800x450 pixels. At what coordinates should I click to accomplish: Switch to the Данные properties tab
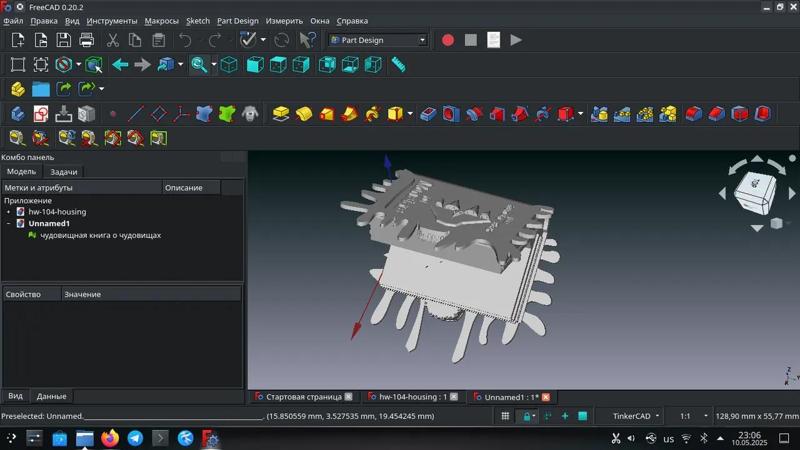coord(51,396)
